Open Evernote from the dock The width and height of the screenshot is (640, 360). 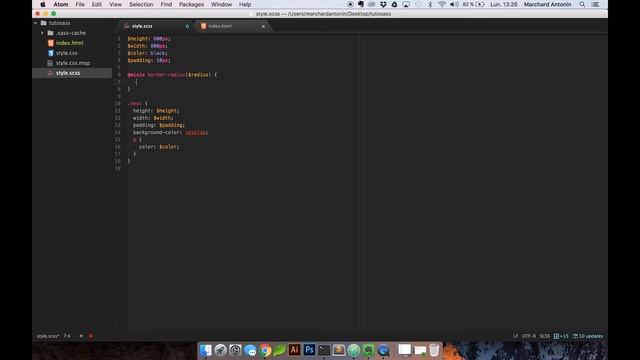tap(368, 350)
